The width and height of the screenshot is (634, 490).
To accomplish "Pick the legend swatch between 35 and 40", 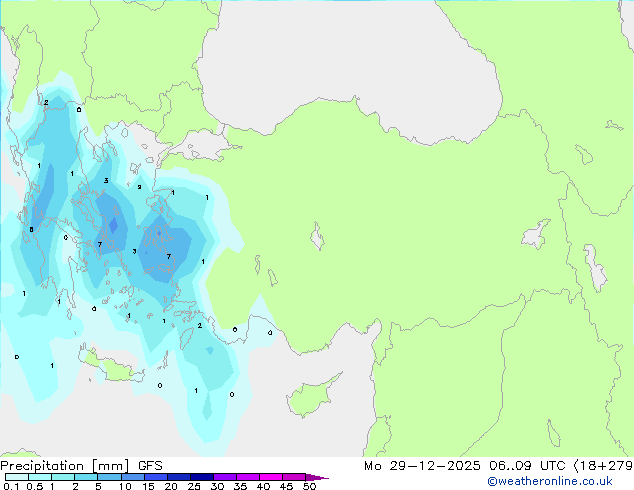I will coord(248,477).
